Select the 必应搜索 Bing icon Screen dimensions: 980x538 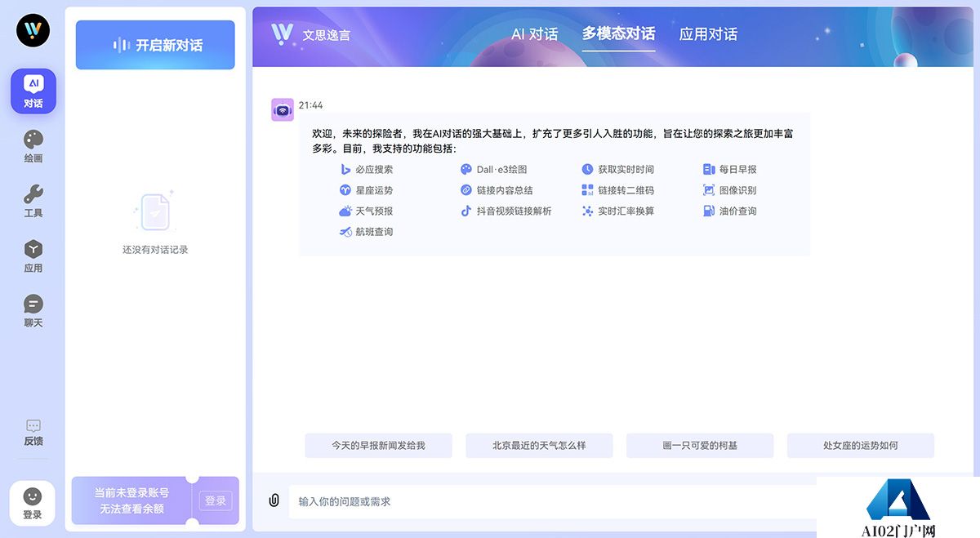tap(345, 169)
